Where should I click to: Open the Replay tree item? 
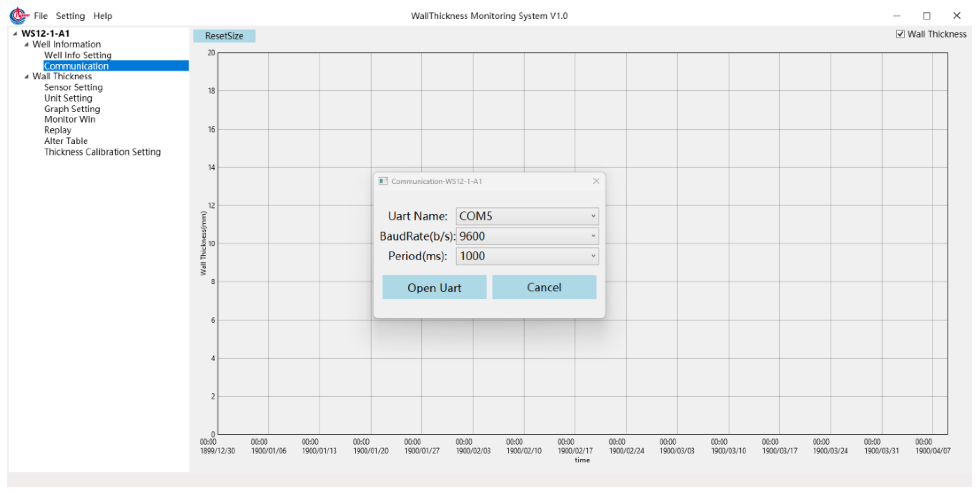[x=58, y=130]
